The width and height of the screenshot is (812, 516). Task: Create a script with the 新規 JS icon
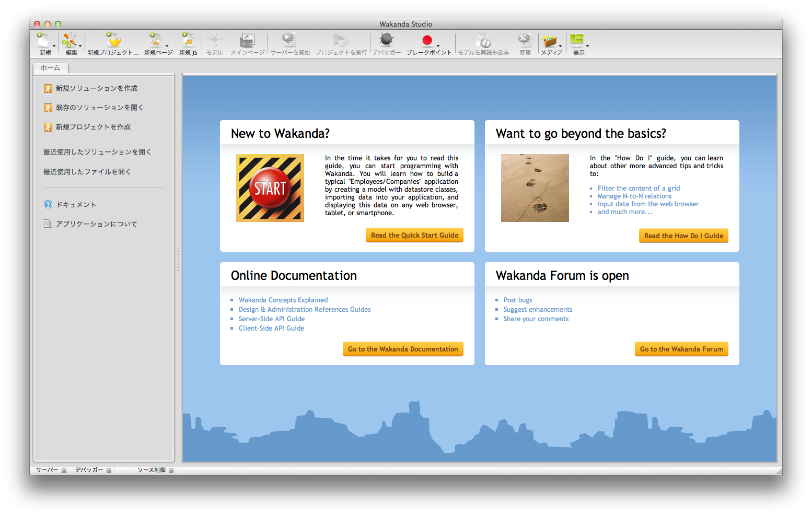tap(188, 41)
